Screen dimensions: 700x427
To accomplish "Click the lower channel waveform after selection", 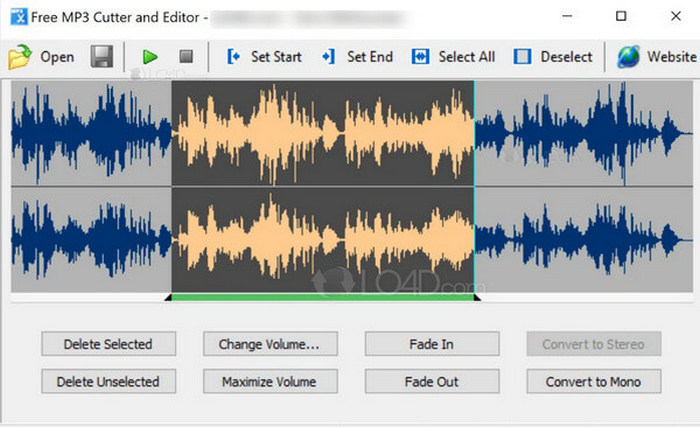I will coord(583,240).
